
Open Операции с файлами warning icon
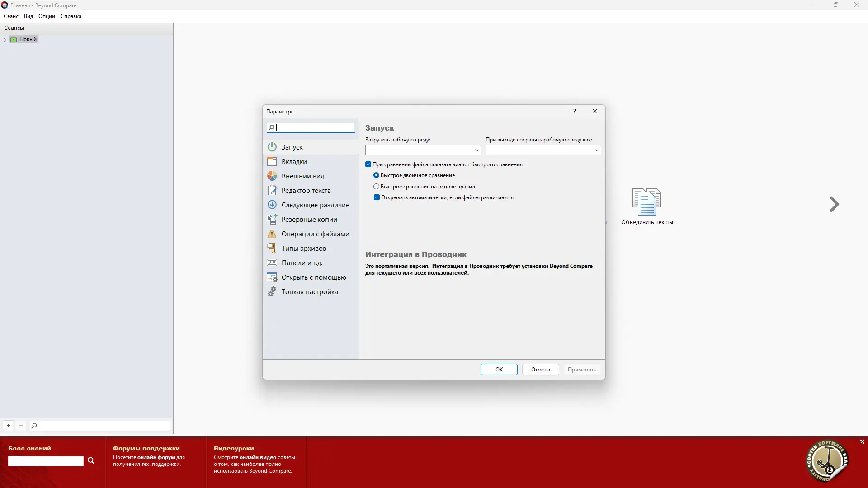pyautogui.click(x=272, y=234)
